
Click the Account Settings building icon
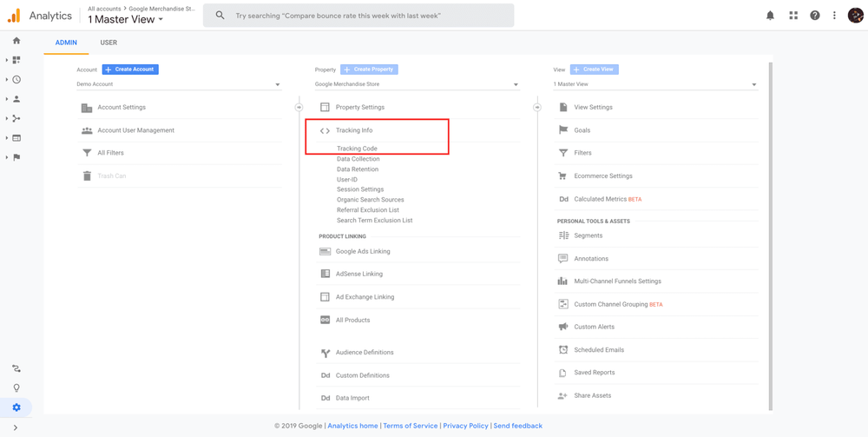click(x=87, y=108)
